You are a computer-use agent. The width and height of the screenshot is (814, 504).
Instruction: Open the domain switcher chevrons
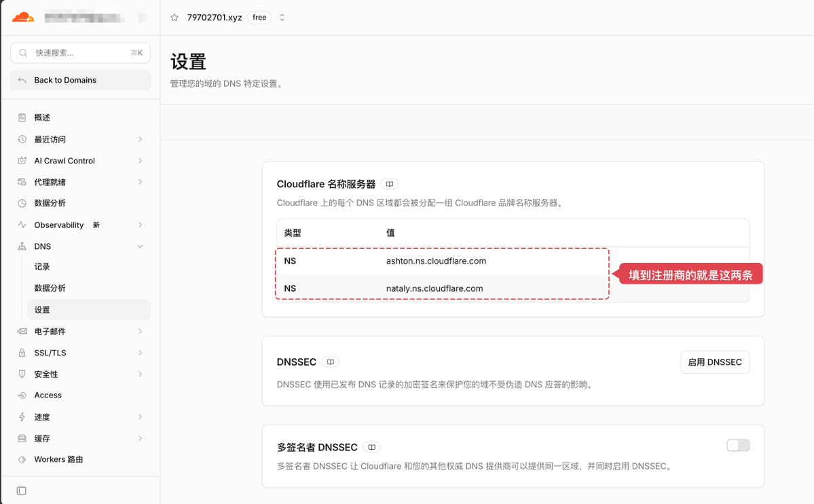(282, 18)
